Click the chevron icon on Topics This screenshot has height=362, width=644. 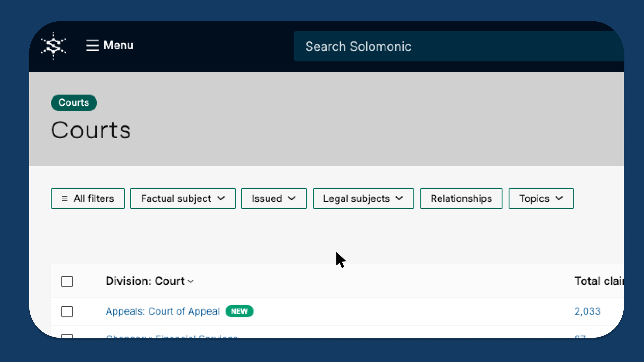(x=559, y=198)
